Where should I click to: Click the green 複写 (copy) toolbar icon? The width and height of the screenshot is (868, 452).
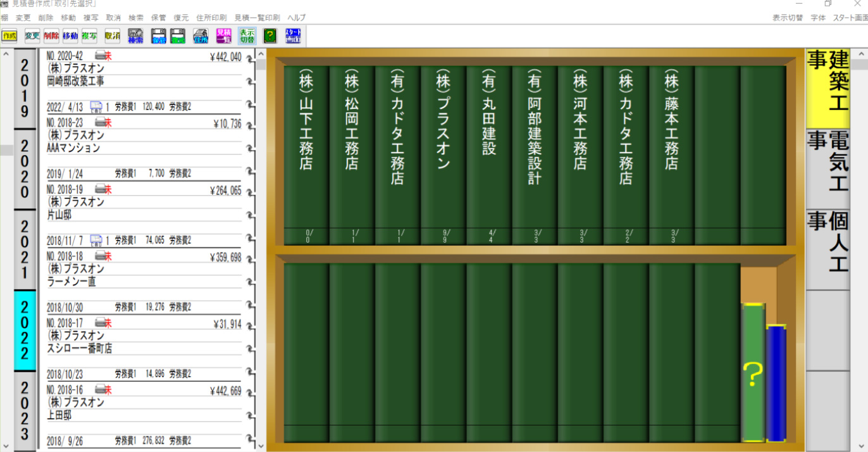coord(89,36)
